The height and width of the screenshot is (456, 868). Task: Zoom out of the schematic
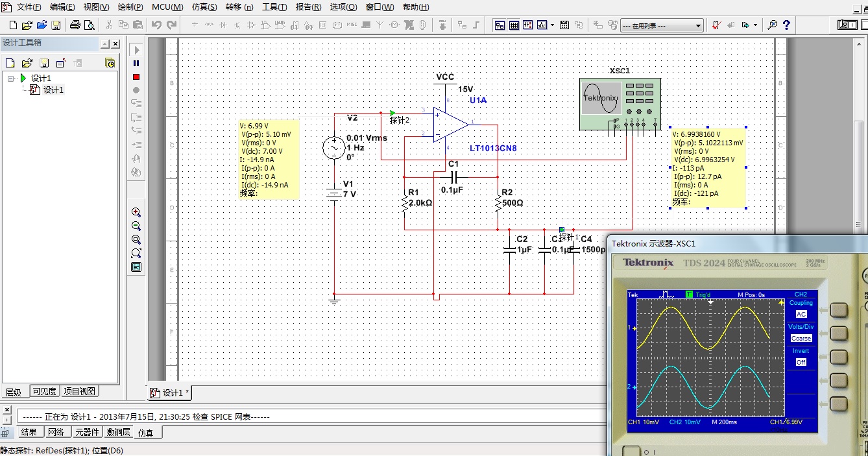(136, 226)
